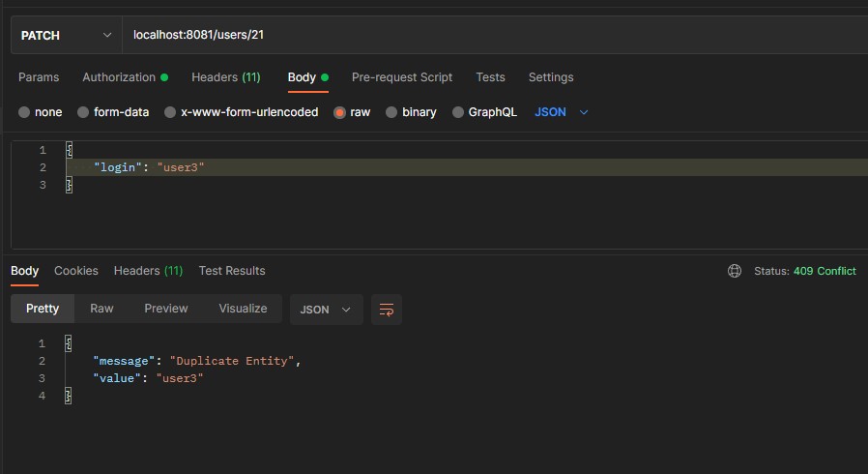Viewport: 868px width, 474px height.
Task: Switch response view to Preview
Action: (x=166, y=309)
